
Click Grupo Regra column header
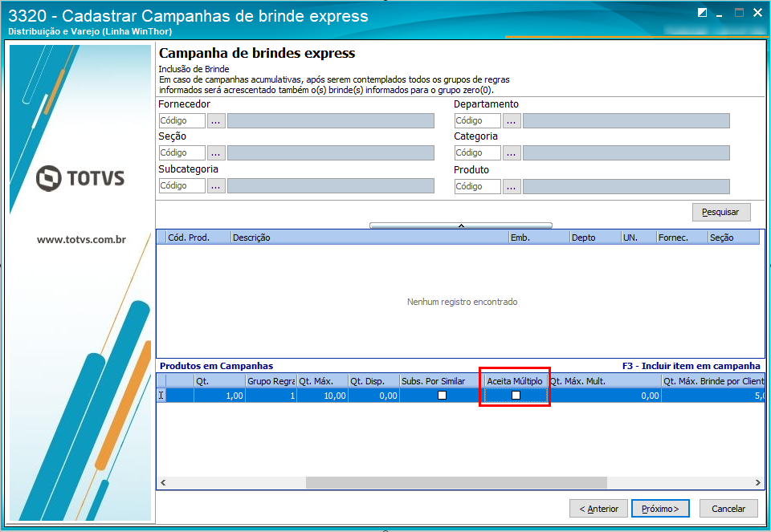271,381
